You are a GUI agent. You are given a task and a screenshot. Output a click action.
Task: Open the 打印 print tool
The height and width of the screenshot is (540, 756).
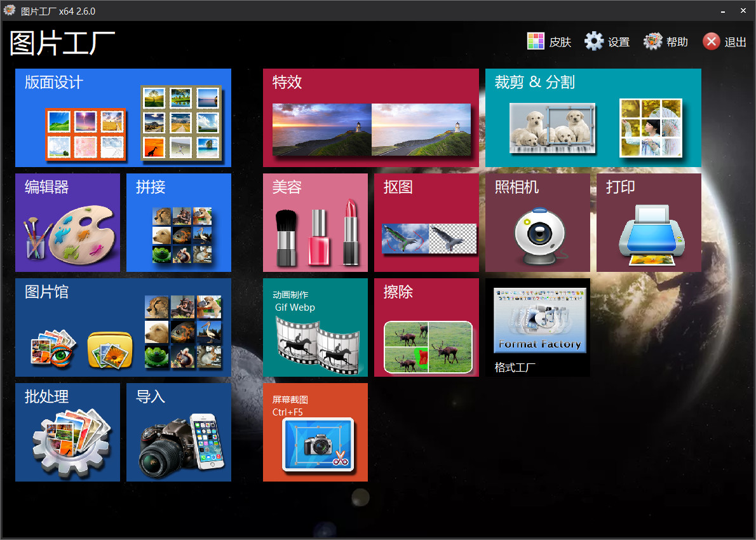pos(649,222)
